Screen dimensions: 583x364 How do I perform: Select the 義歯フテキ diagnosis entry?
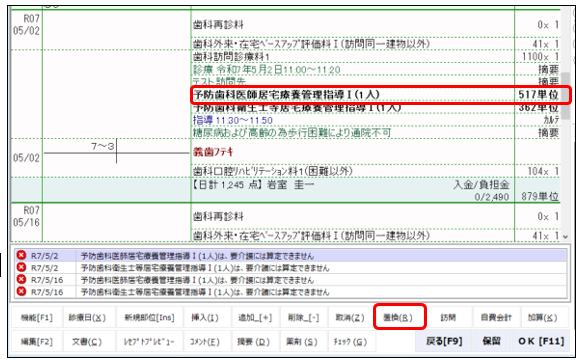(213, 152)
